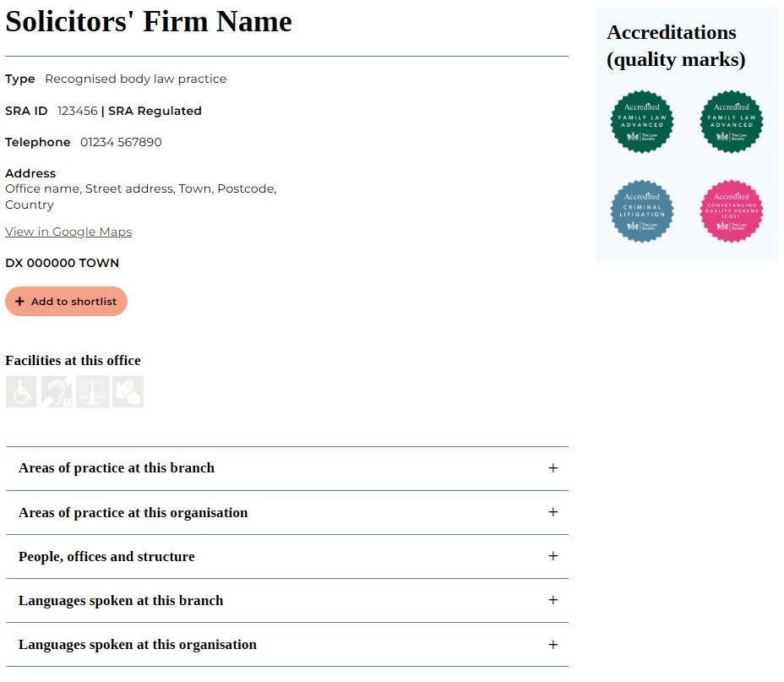The image size is (784, 682).
Task: Expand Areas of practice at this organisation
Action: tap(553, 512)
